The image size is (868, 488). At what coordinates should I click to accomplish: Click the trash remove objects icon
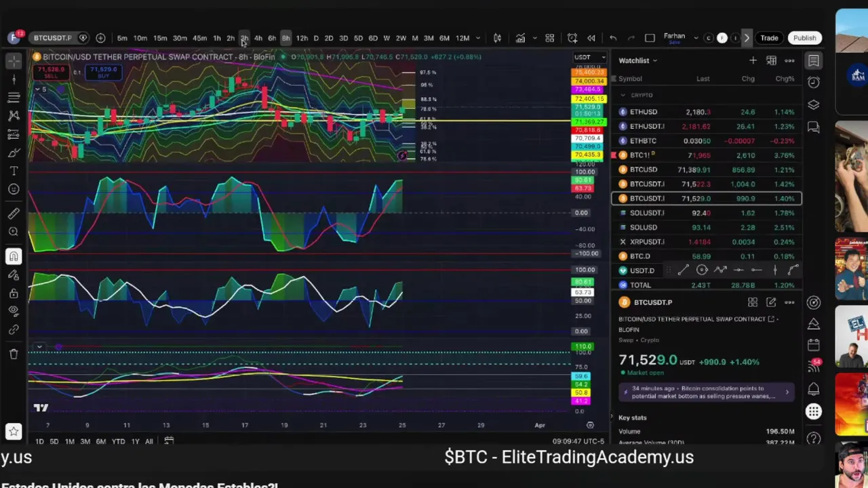[14, 354]
